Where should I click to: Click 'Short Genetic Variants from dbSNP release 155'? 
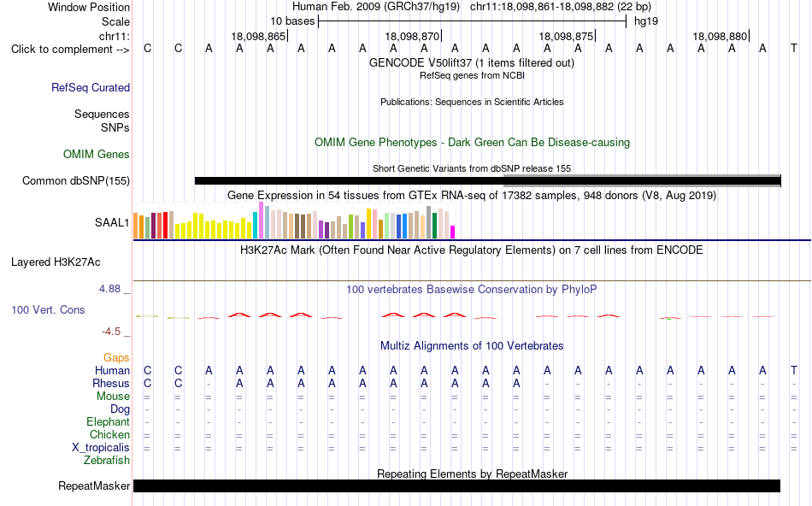(x=472, y=168)
